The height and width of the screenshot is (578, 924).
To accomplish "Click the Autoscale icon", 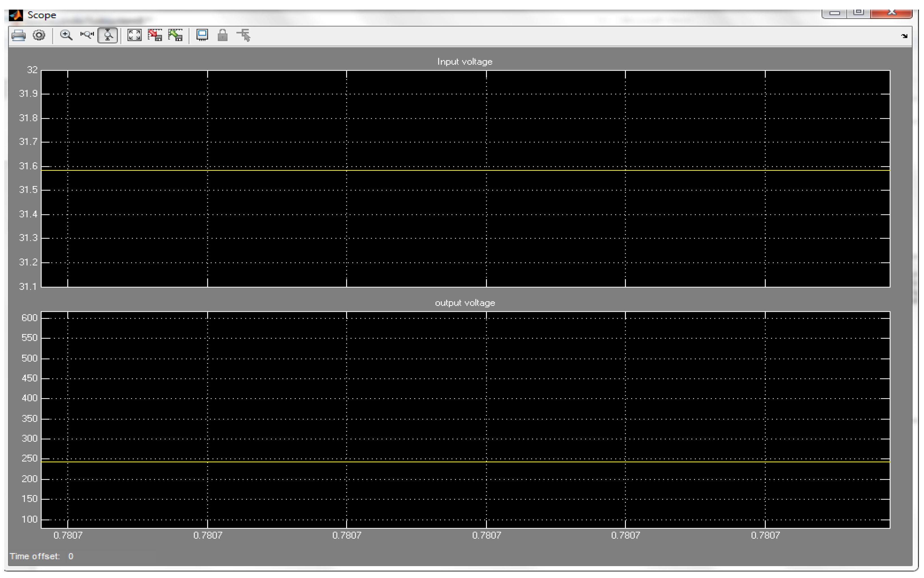I will click(x=134, y=36).
